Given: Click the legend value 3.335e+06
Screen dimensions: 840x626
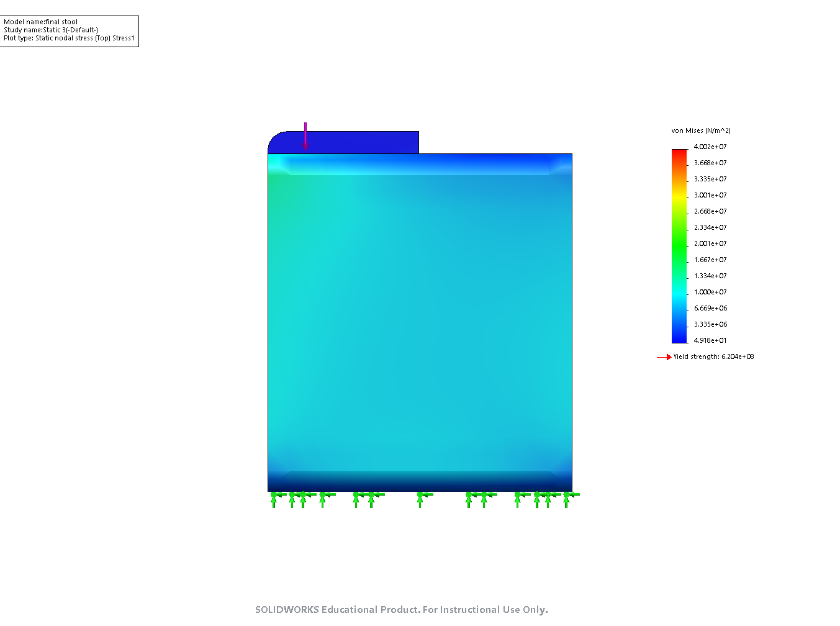Looking at the screenshot, I should pyautogui.click(x=710, y=324).
